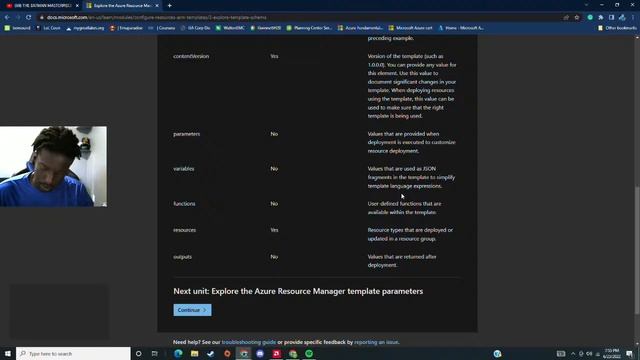The image size is (640, 360).
Task: Click the 'parameters' table cell
Action: point(187,134)
